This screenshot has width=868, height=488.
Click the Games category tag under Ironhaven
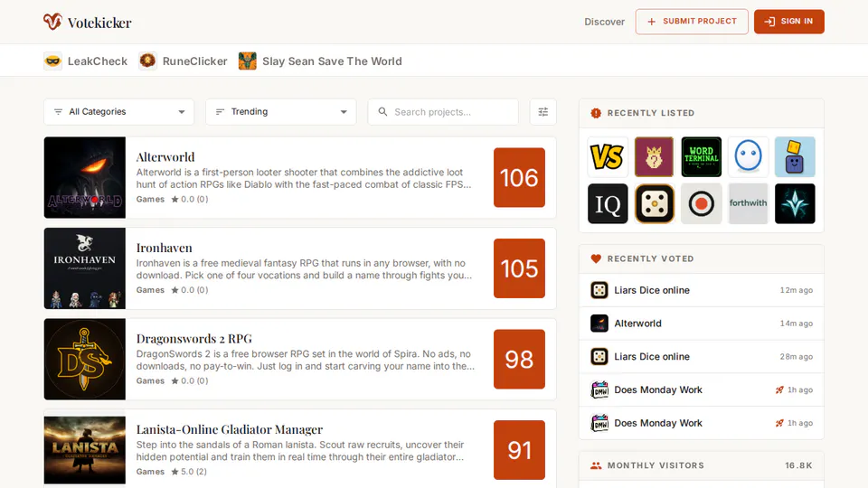point(150,290)
